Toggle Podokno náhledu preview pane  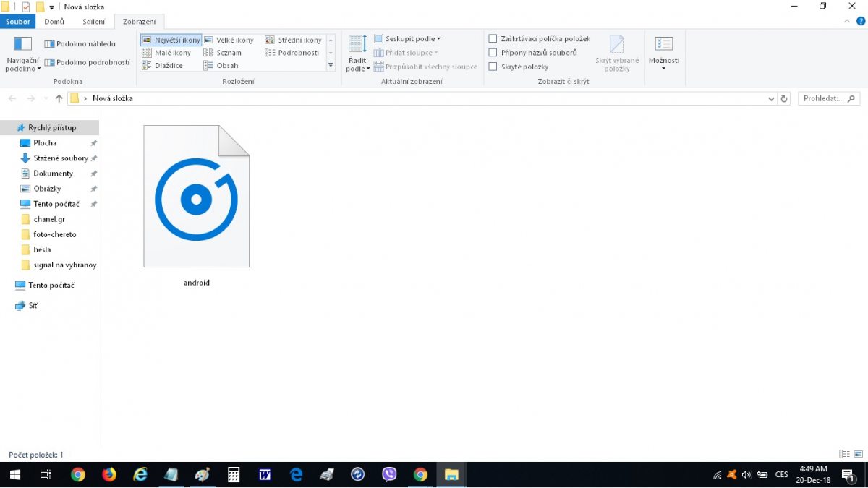point(80,44)
